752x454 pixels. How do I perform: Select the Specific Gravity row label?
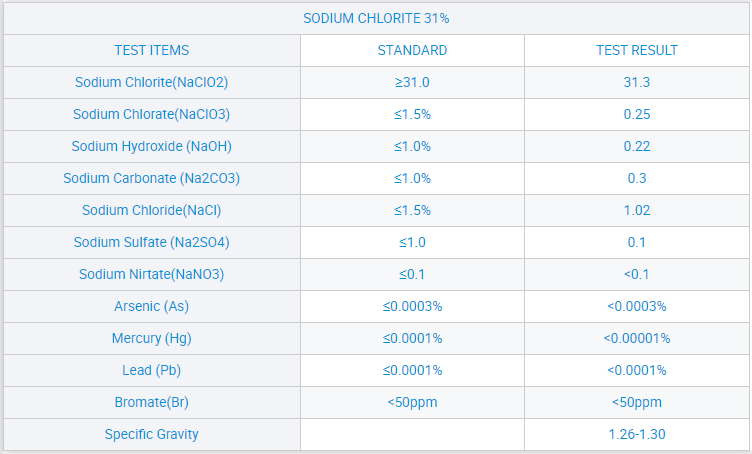pos(152,434)
